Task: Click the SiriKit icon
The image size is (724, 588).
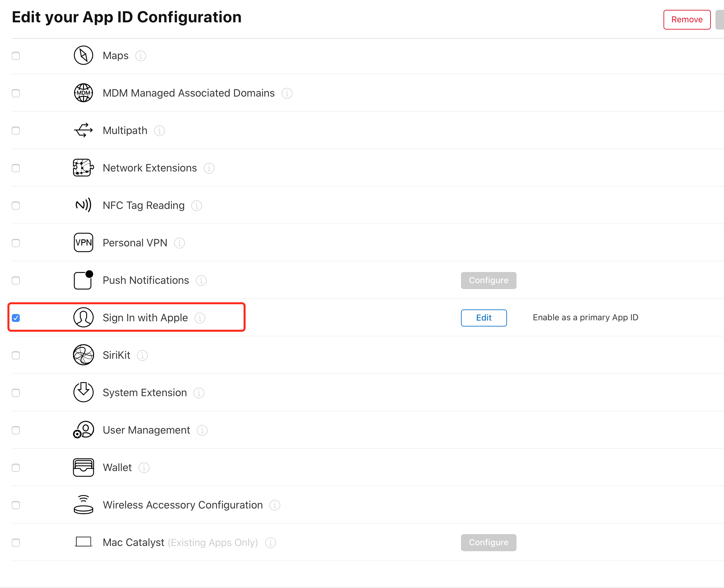Action: pyautogui.click(x=84, y=355)
